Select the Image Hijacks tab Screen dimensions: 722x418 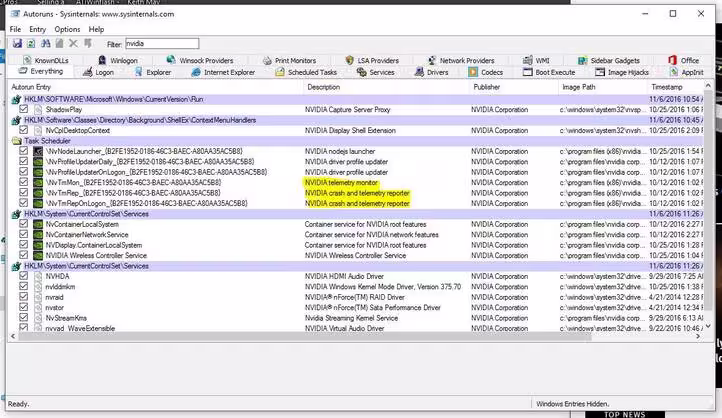click(622, 72)
